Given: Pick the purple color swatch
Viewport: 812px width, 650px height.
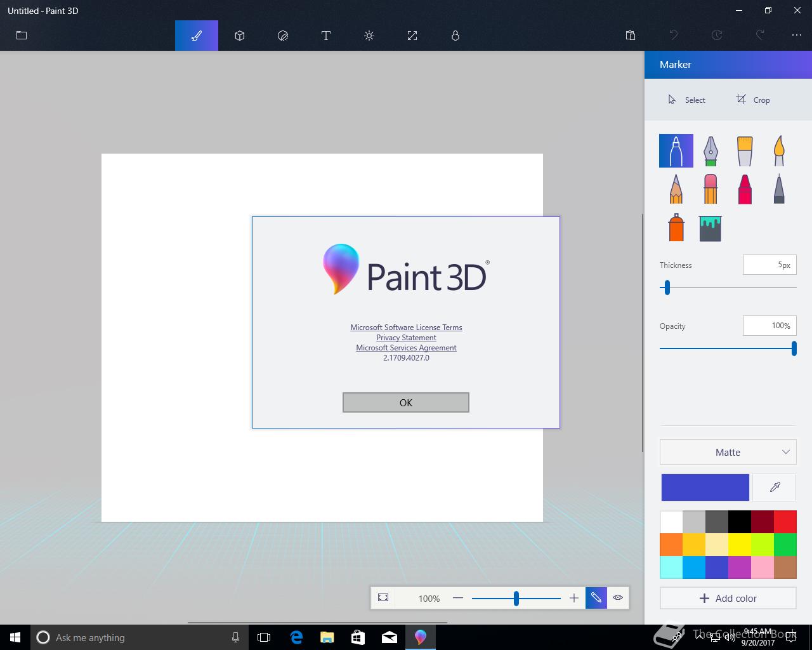Looking at the screenshot, I should point(740,567).
